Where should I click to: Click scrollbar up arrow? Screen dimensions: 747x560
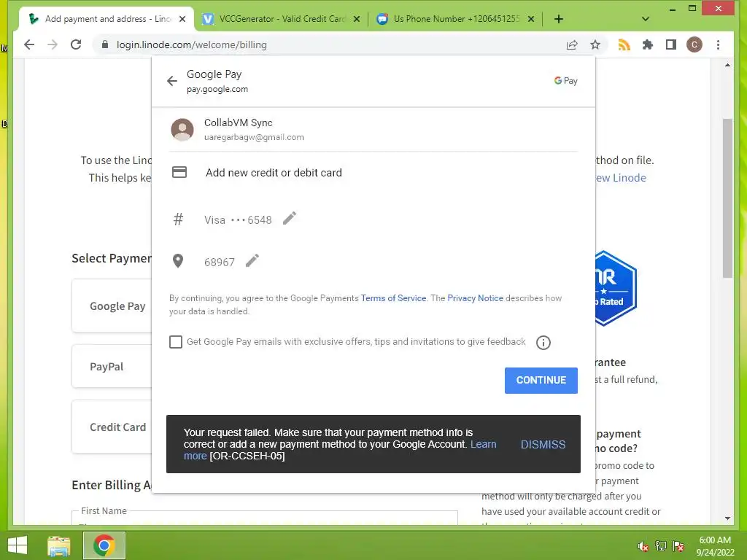tap(727, 65)
